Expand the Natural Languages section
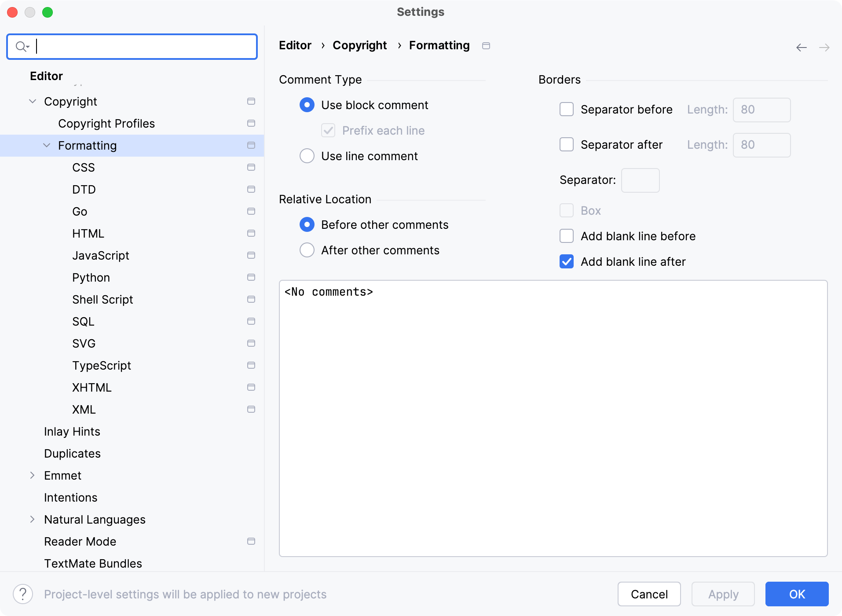 point(32,519)
